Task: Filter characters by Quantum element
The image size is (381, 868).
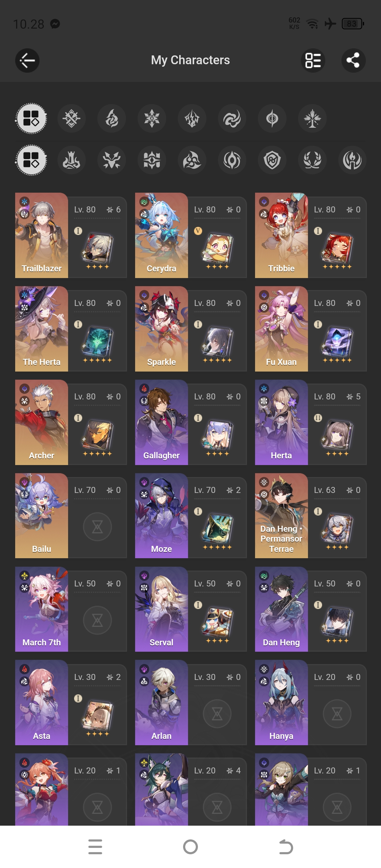Action: 272,119
